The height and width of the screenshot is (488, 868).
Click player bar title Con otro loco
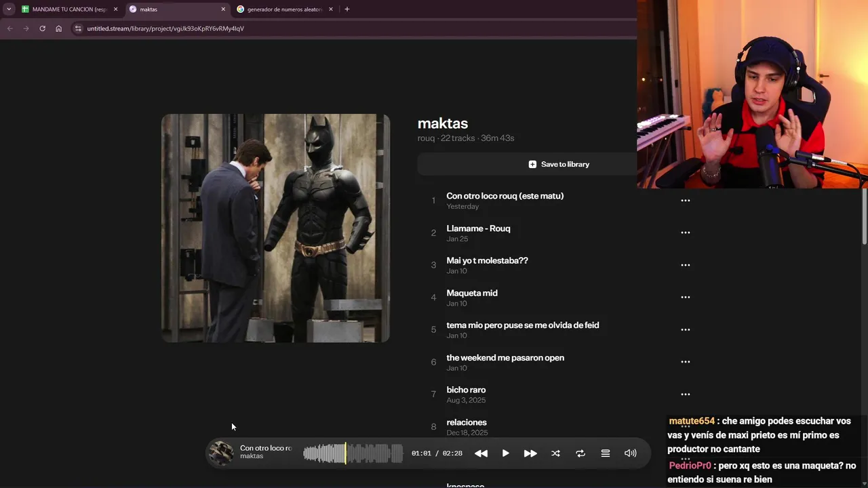266,448
